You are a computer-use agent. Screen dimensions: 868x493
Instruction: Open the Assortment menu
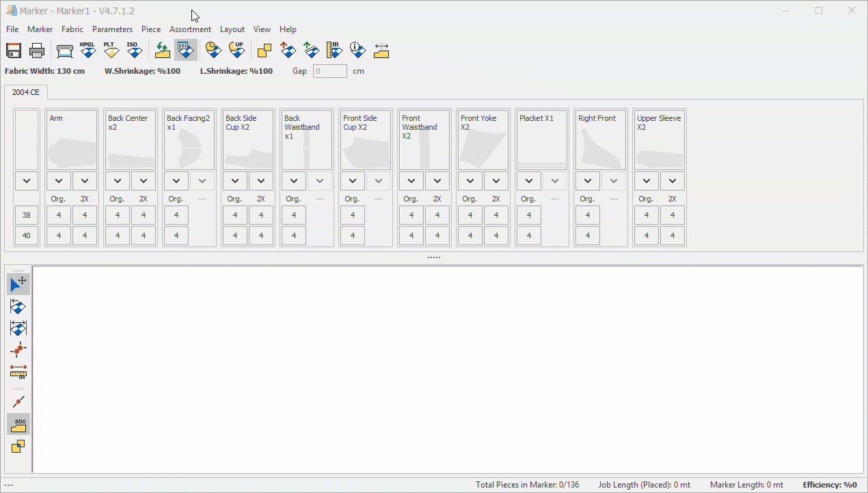(190, 29)
